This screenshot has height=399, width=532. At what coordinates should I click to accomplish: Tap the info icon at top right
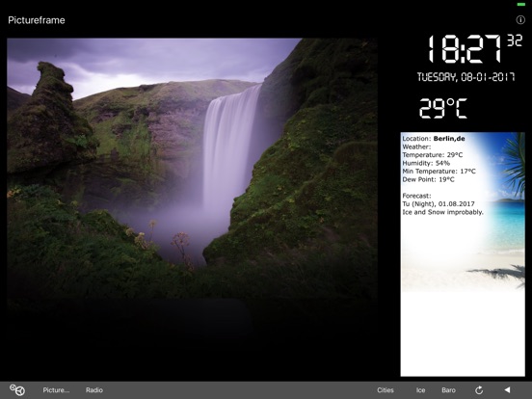click(520, 19)
